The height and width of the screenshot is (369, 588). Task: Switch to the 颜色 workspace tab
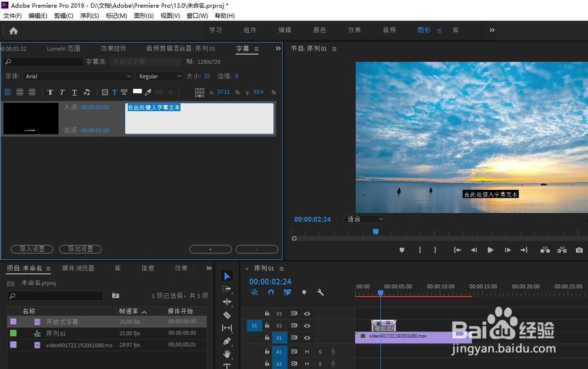(x=320, y=29)
